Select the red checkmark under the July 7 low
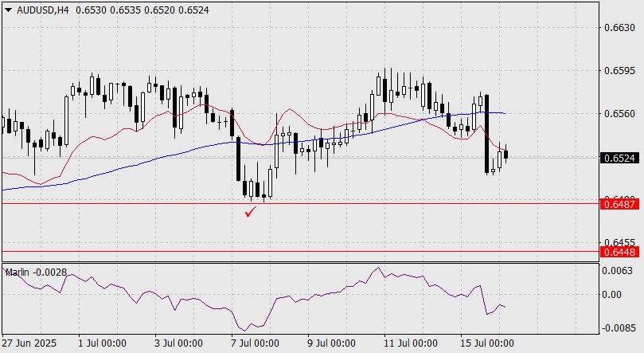This screenshot has height=353, width=644. coord(250,212)
